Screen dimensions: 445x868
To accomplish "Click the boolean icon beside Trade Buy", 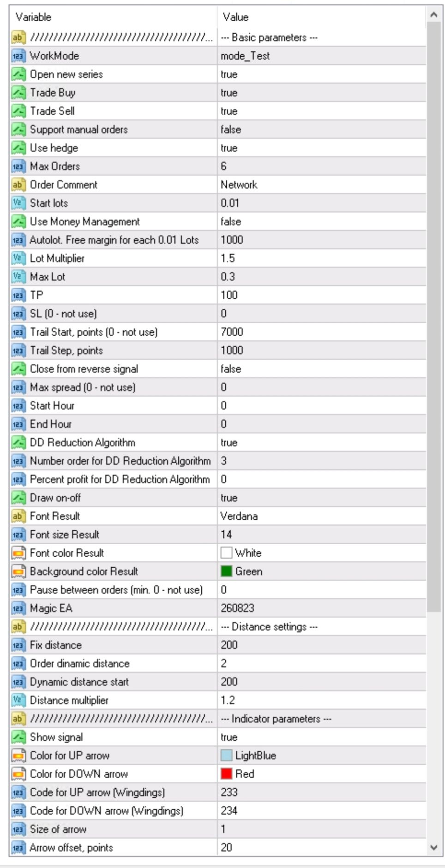I will (18, 93).
